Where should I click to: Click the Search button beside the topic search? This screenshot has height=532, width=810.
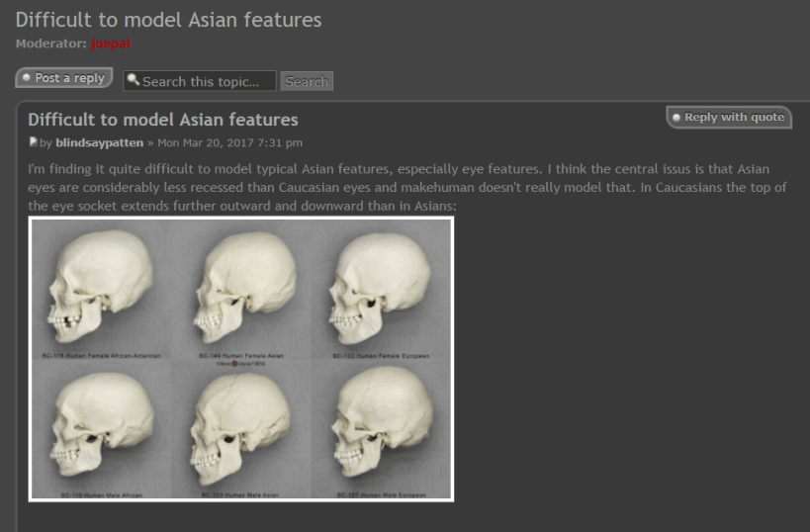(307, 81)
